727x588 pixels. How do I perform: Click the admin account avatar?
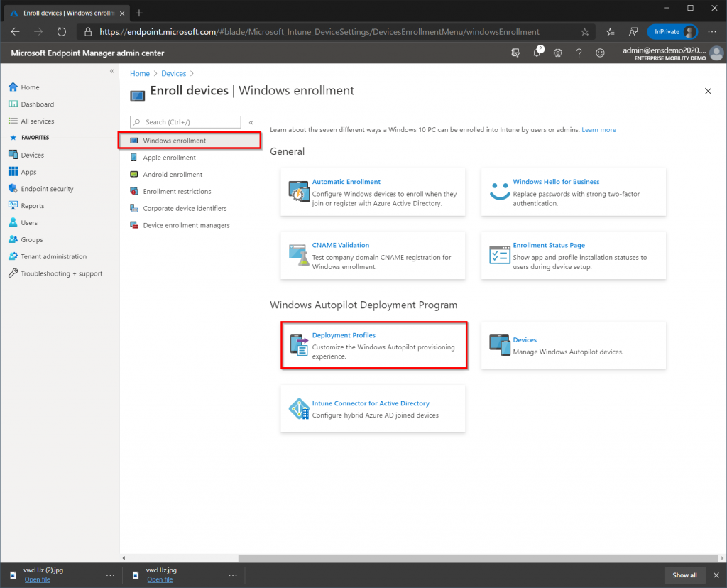click(x=716, y=53)
